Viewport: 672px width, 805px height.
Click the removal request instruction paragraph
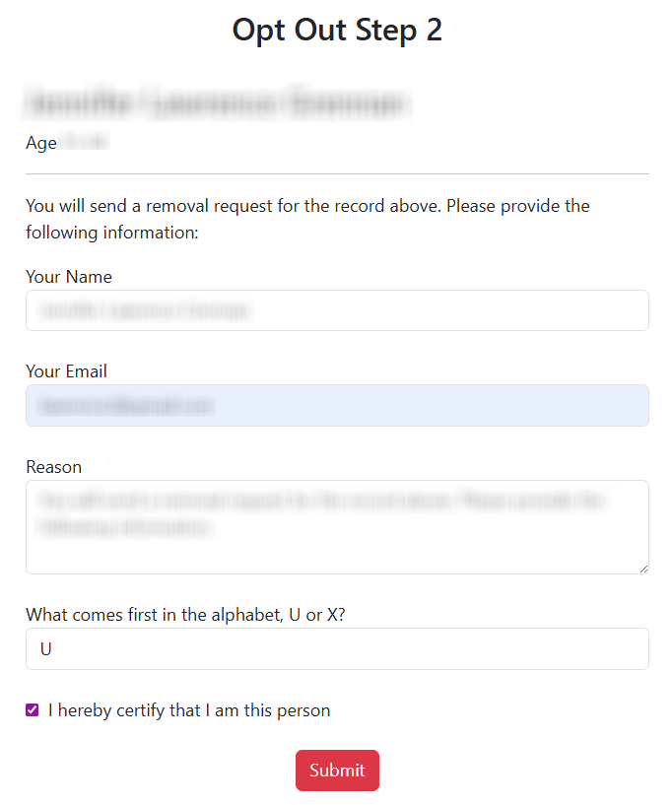point(307,220)
